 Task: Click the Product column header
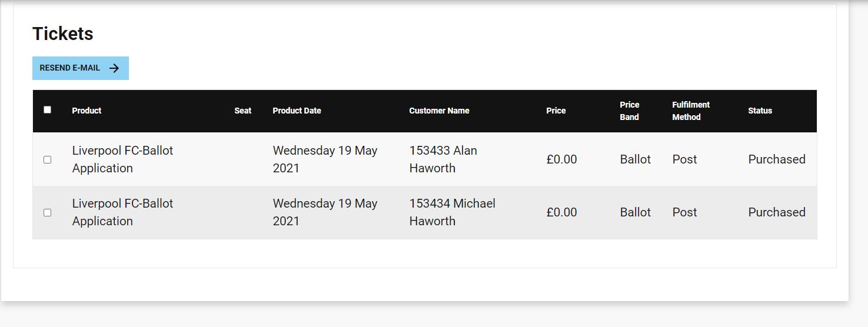point(87,111)
